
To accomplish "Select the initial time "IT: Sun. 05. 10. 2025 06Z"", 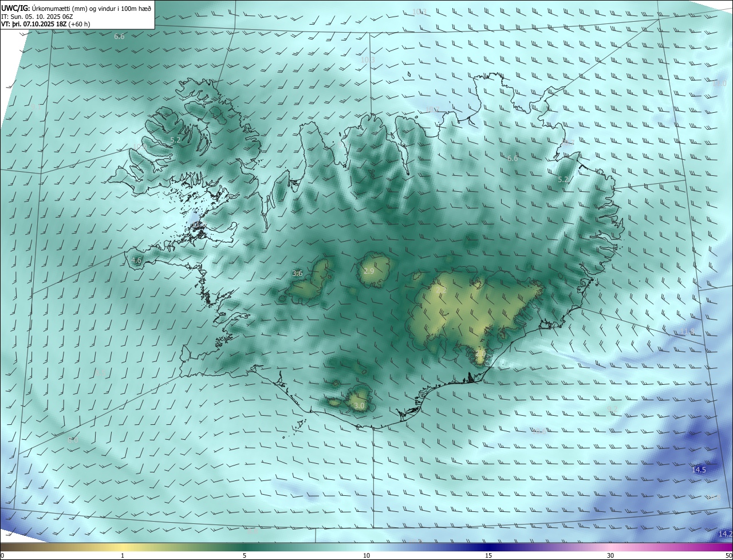I will 37,16.
